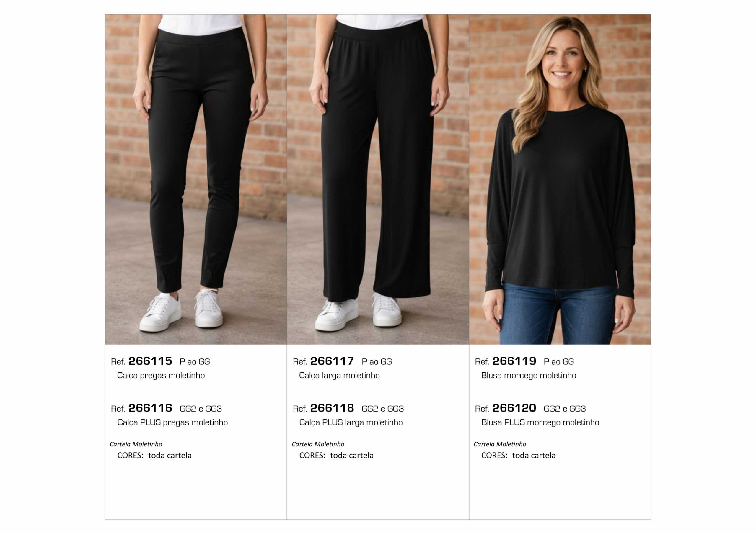Select reference number 266119
Viewport: 756px width, 534px height.
[514, 361]
